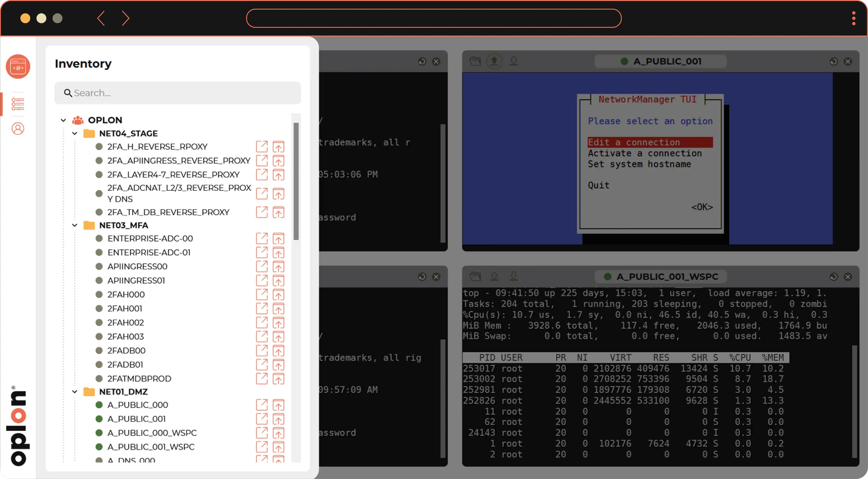The width and height of the screenshot is (868, 479).
Task: Click upload arrow icon for 2FAH002
Action: [x=278, y=323]
